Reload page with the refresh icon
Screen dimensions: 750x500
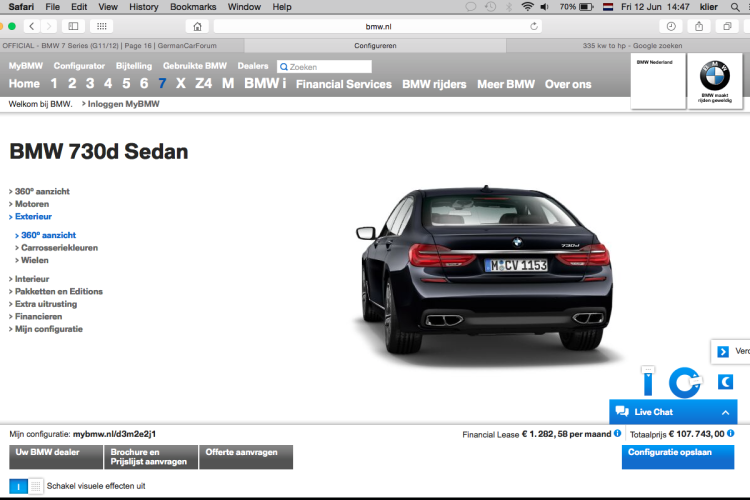pos(534,26)
